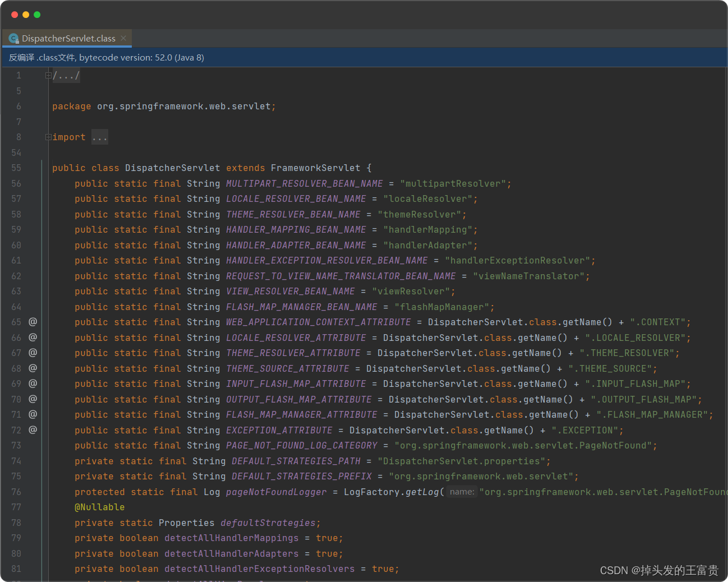
Task: Click the @ gutter icon on line 67
Action: (33, 353)
